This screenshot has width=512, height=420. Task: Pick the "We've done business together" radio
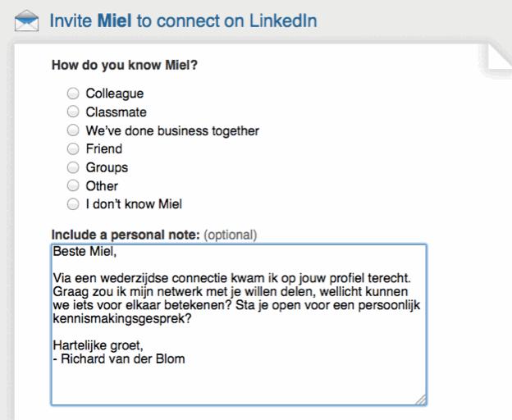[x=74, y=130]
